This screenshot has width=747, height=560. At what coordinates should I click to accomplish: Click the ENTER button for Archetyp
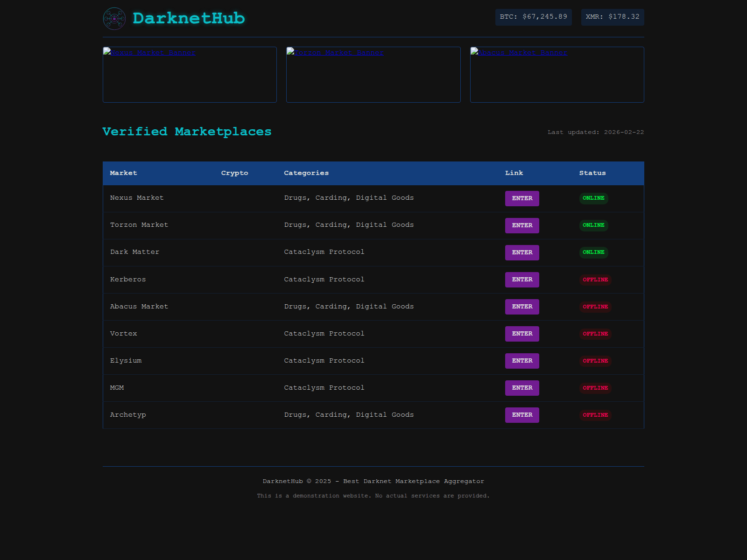[x=522, y=415]
